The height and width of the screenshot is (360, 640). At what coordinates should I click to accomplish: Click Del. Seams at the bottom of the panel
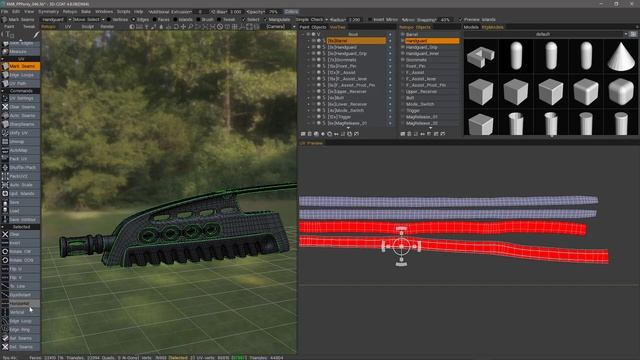[x=20, y=347]
